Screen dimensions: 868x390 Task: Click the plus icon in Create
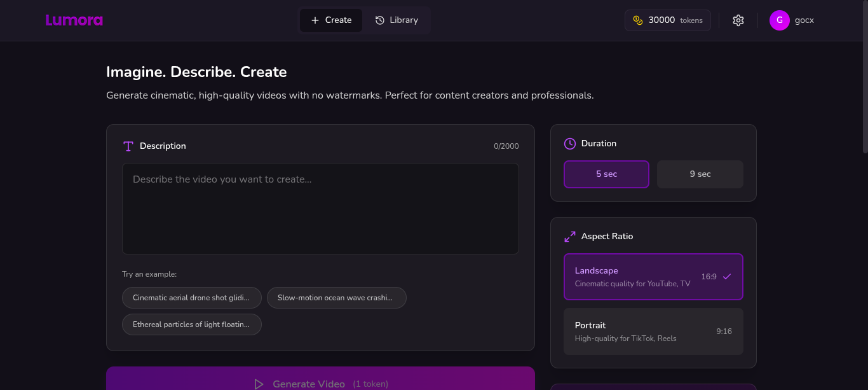pyautogui.click(x=314, y=20)
